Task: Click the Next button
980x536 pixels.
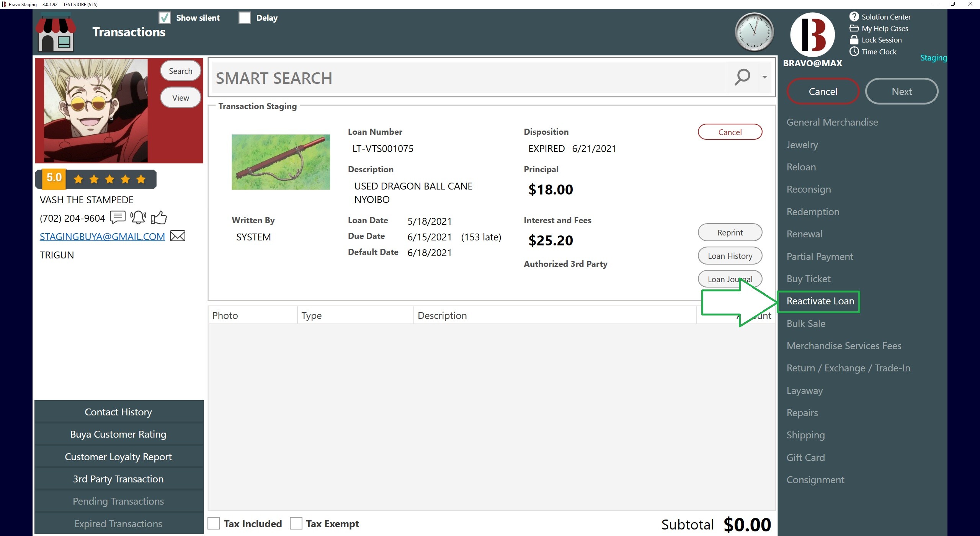Action: pyautogui.click(x=902, y=92)
